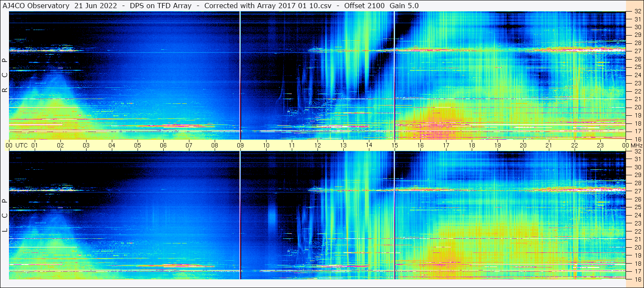Click the '17' hour marker on time axis
644x288 pixels.
446,145
